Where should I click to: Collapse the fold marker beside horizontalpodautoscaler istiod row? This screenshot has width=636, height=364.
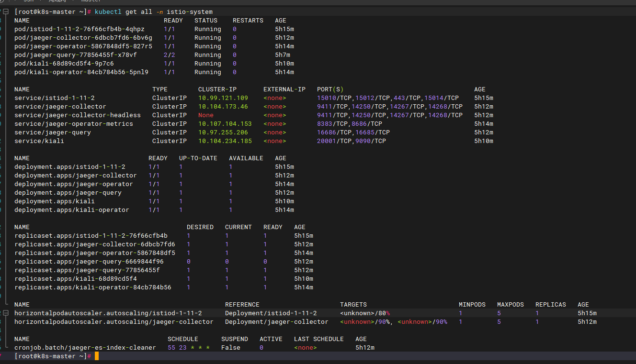coord(5,313)
